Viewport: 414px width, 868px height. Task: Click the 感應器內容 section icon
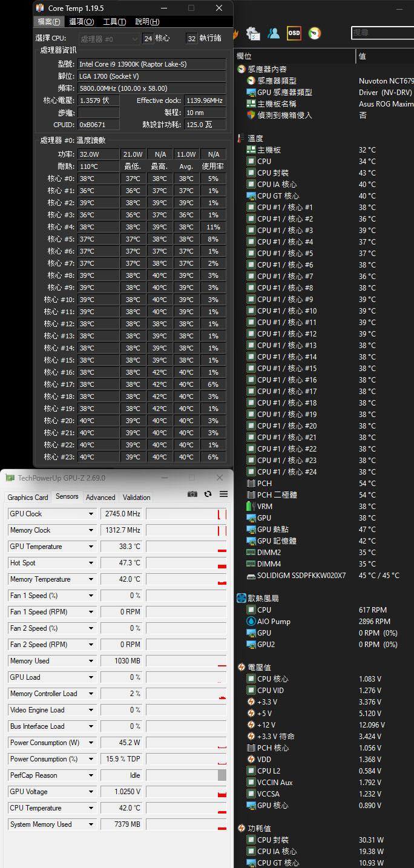(x=241, y=70)
